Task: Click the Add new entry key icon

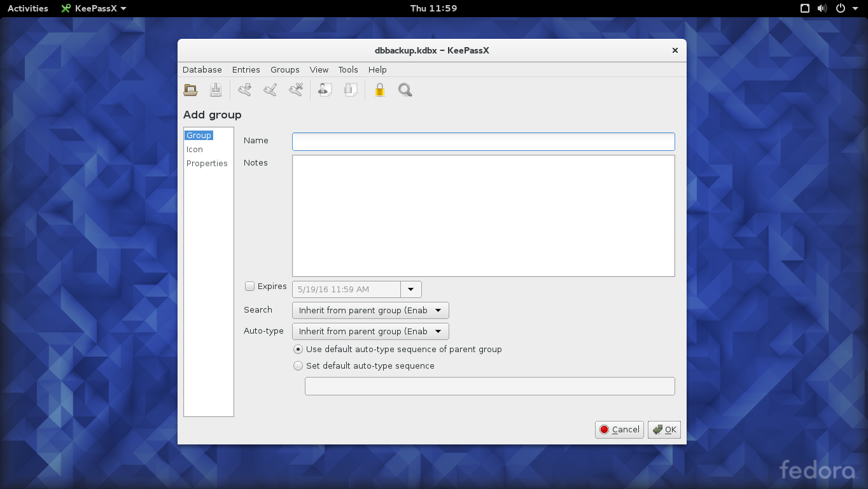Action: [244, 90]
